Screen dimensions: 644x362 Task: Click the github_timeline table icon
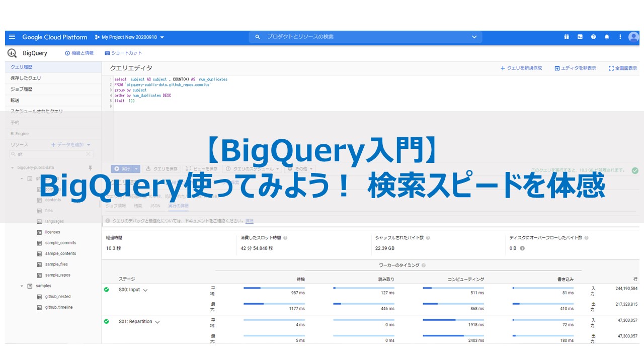coord(40,308)
